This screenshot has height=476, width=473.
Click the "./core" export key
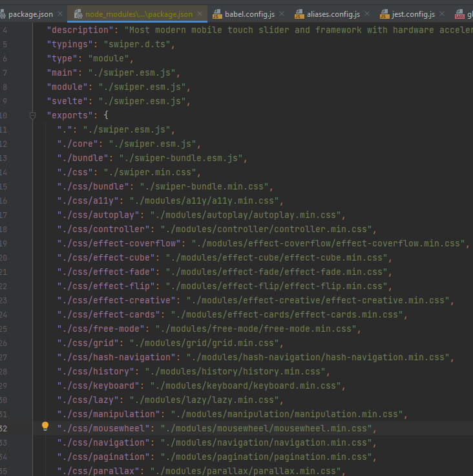pyautogui.click(x=78, y=144)
